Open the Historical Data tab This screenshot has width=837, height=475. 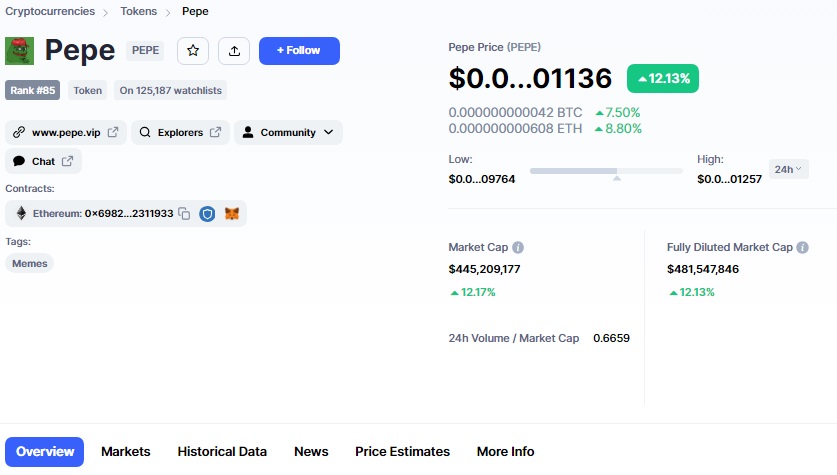pos(222,452)
